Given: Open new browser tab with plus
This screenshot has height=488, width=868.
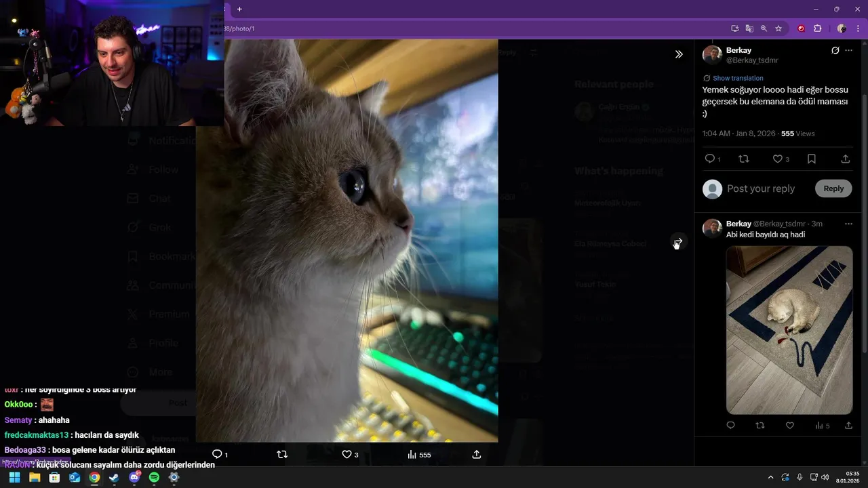Looking at the screenshot, I should tap(239, 9).
